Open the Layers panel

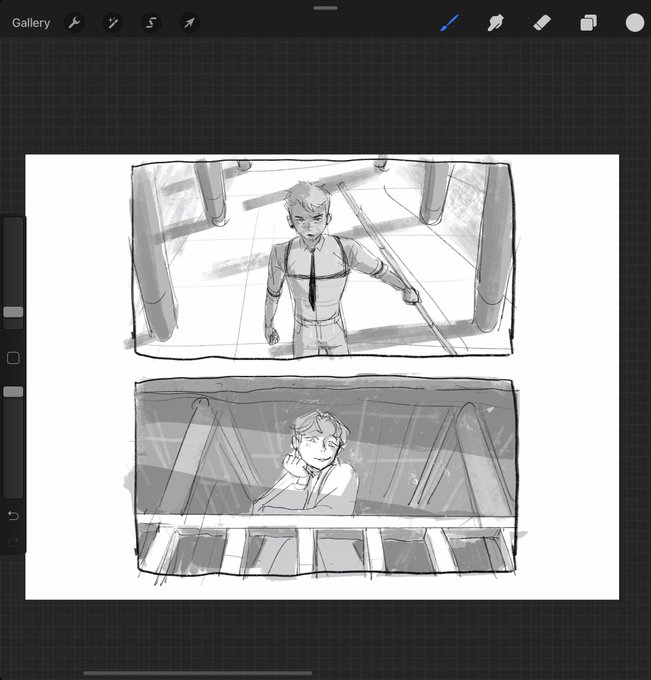[x=589, y=23]
